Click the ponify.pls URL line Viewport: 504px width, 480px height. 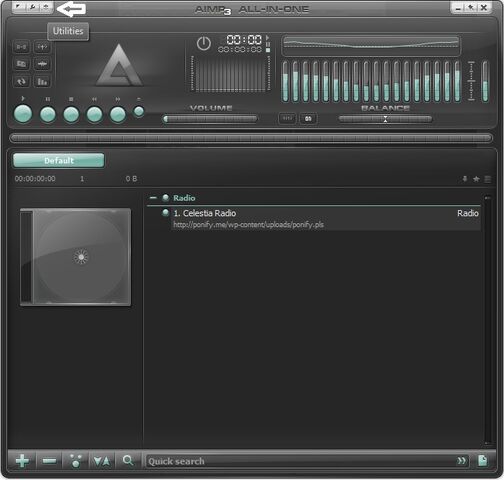(x=248, y=225)
